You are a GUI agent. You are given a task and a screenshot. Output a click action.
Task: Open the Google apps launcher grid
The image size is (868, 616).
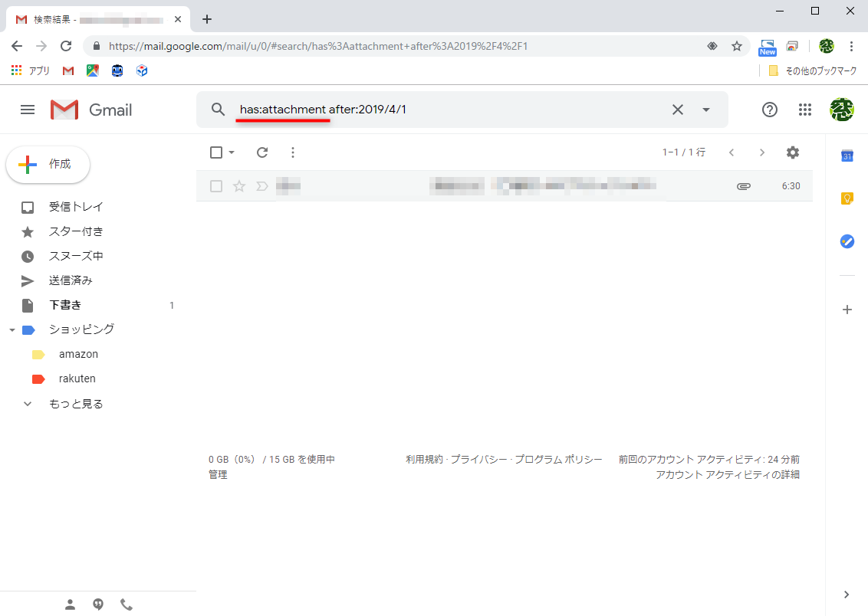coord(805,110)
